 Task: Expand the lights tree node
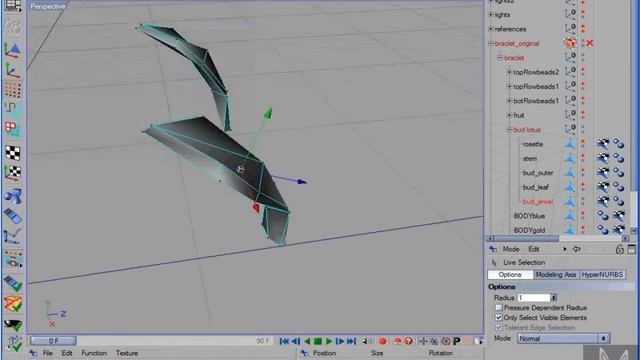coord(491,14)
